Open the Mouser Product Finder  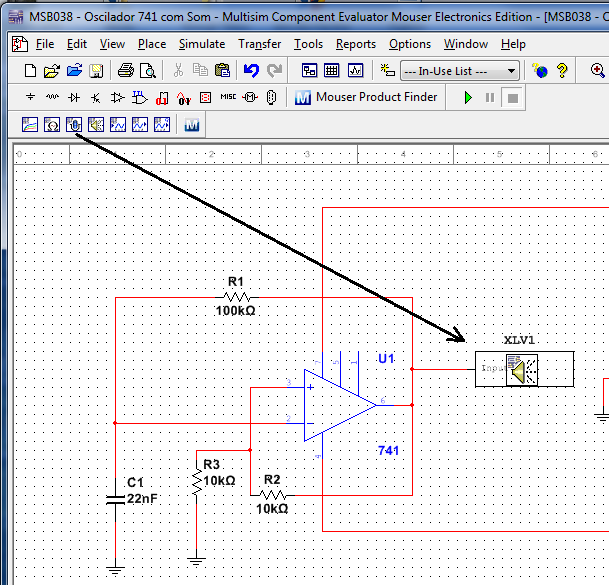[365, 97]
